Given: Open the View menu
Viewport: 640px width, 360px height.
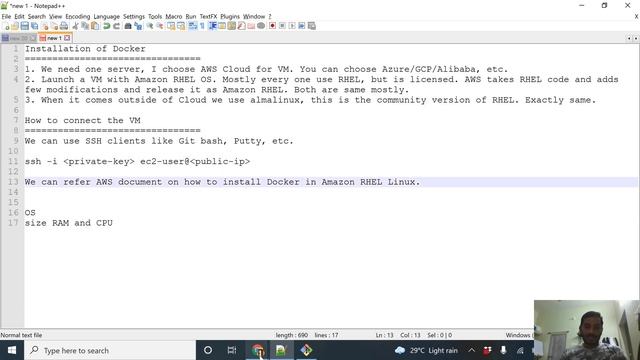Looking at the screenshot, I should [x=56, y=16].
